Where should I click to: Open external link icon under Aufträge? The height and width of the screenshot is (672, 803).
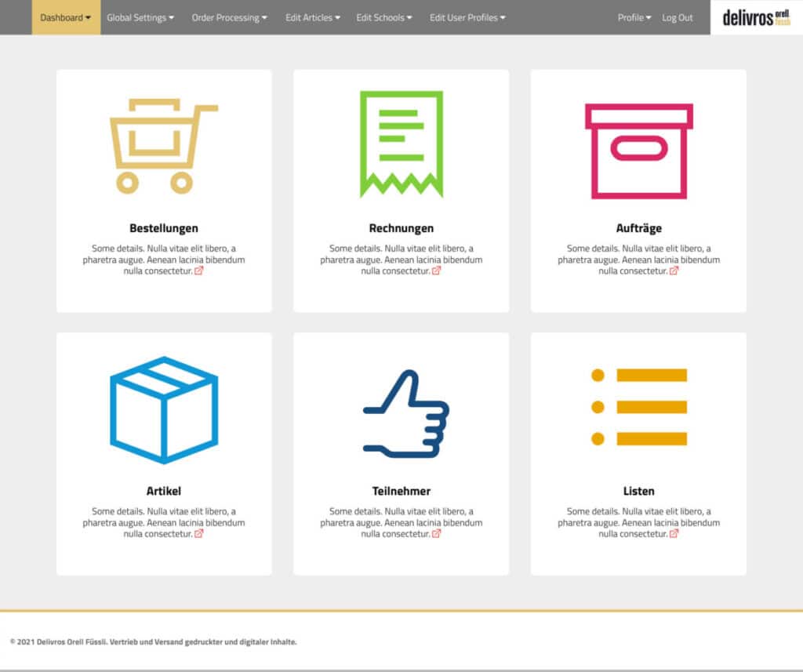click(x=674, y=271)
